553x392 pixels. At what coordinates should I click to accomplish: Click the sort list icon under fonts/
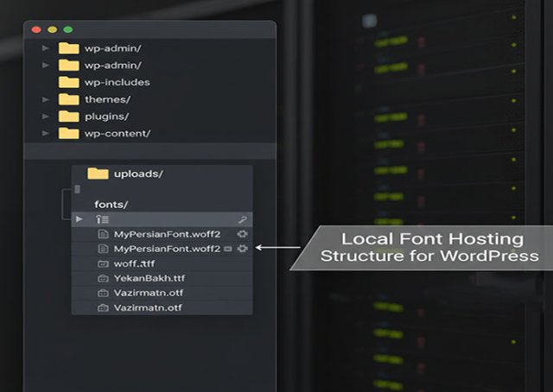102,219
